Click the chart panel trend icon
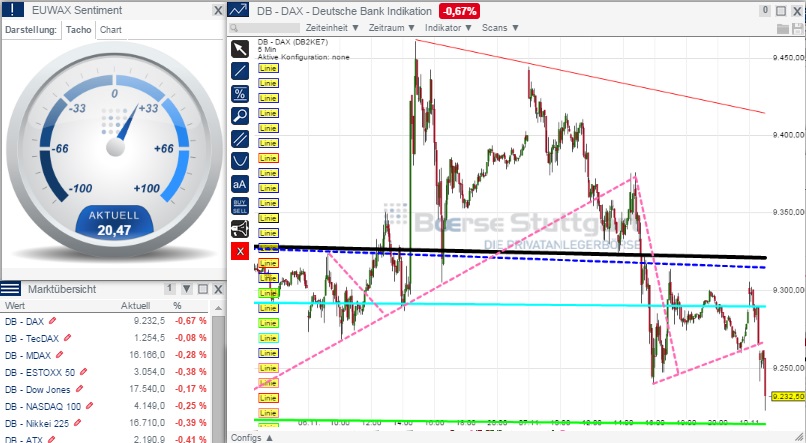Viewport: 806px width, 443px height. point(239,10)
